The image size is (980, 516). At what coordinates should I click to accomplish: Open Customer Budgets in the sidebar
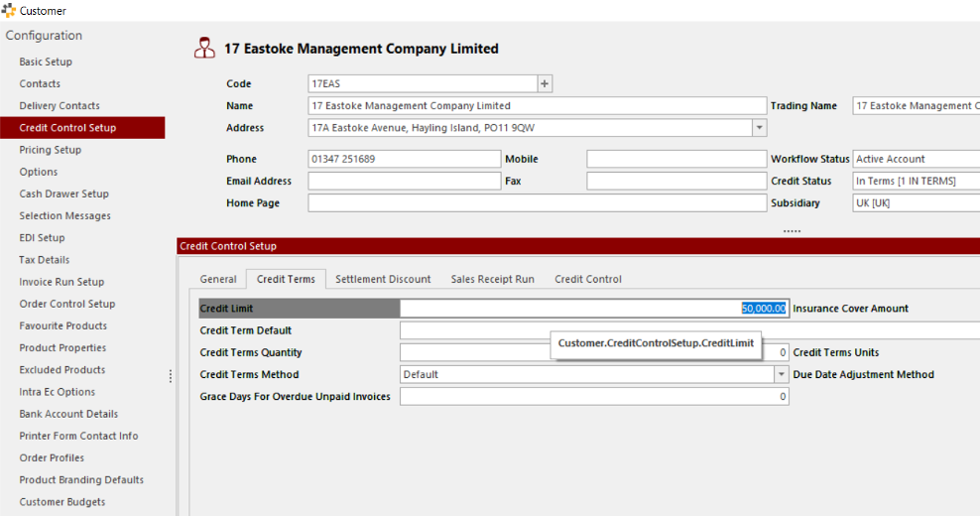coord(62,502)
